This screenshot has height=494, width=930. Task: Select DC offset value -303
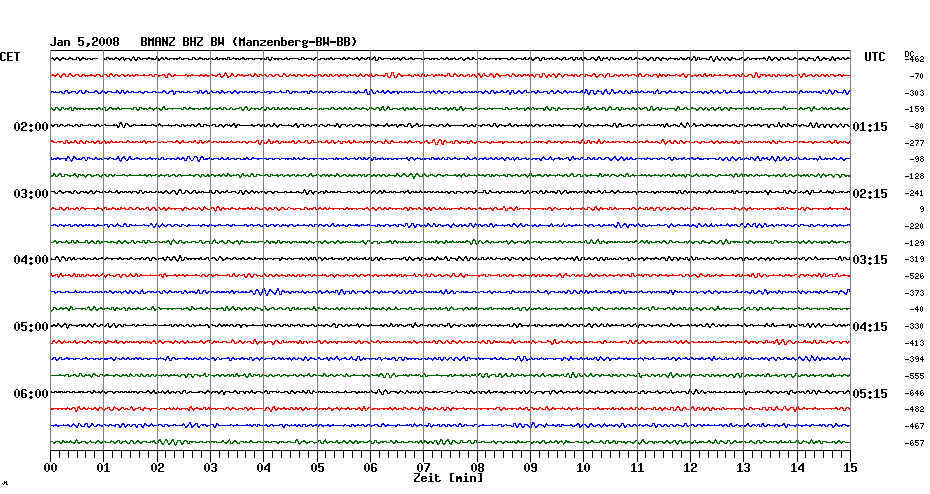pos(915,93)
